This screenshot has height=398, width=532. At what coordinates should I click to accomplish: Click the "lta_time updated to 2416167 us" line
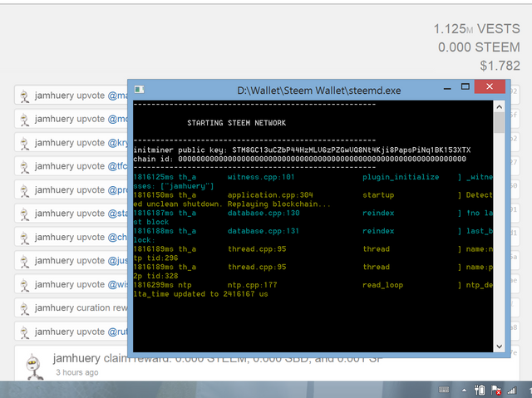click(x=200, y=294)
